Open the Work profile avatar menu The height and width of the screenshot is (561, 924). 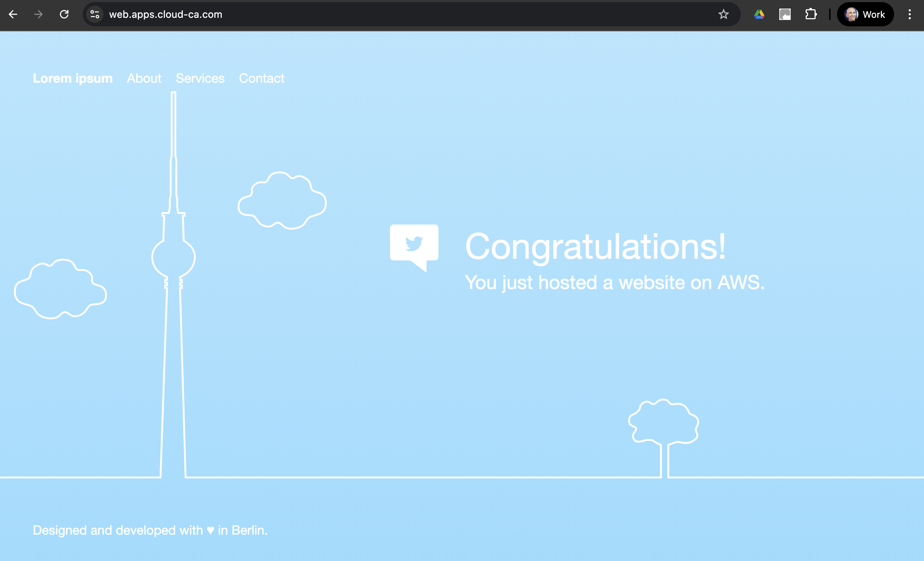865,14
